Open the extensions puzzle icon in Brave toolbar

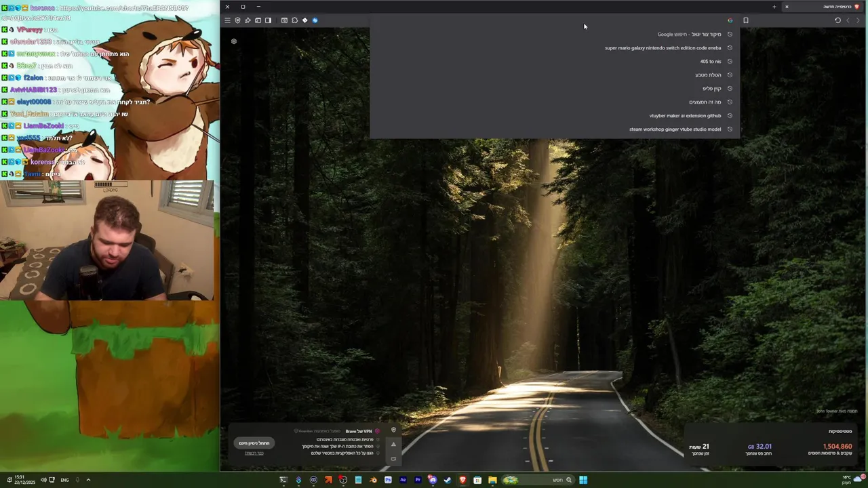click(294, 20)
